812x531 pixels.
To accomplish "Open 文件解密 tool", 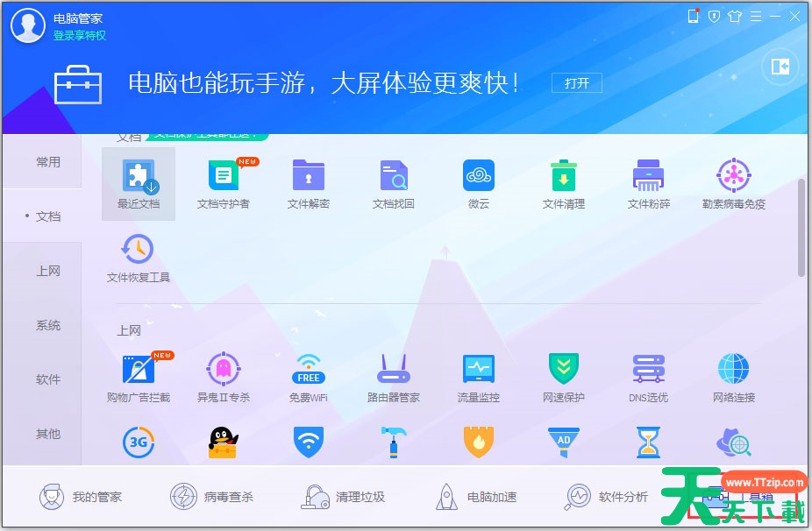I will coord(309,184).
